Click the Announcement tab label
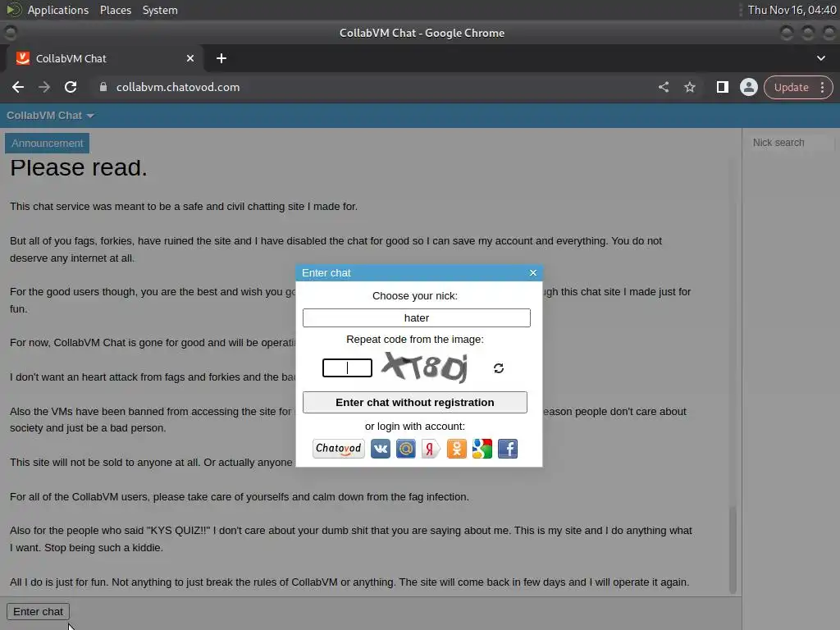 [x=47, y=143]
